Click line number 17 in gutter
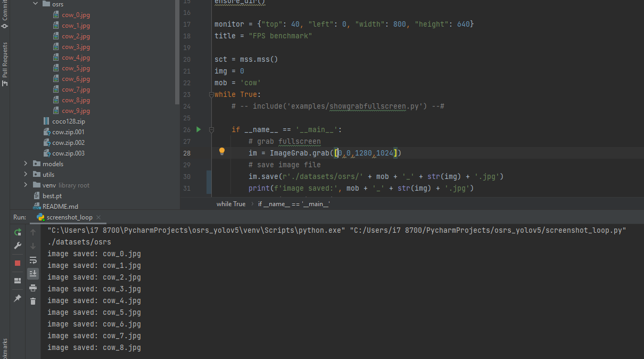This screenshot has height=359, width=644. (x=186, y=25)
